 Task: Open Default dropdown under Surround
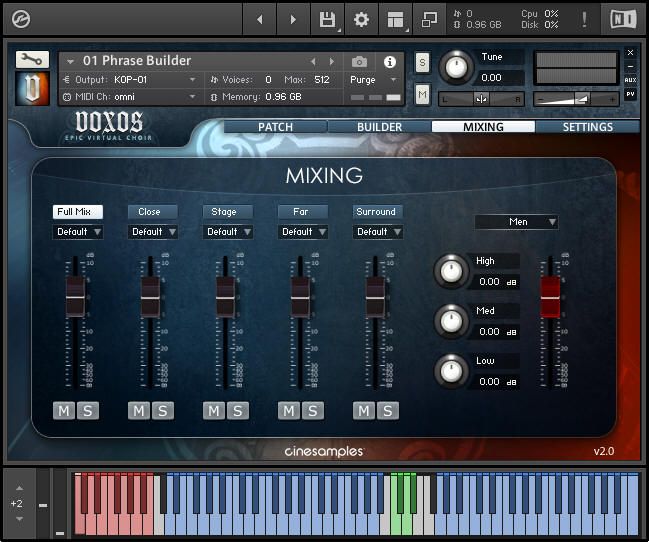tap(377, 232)
